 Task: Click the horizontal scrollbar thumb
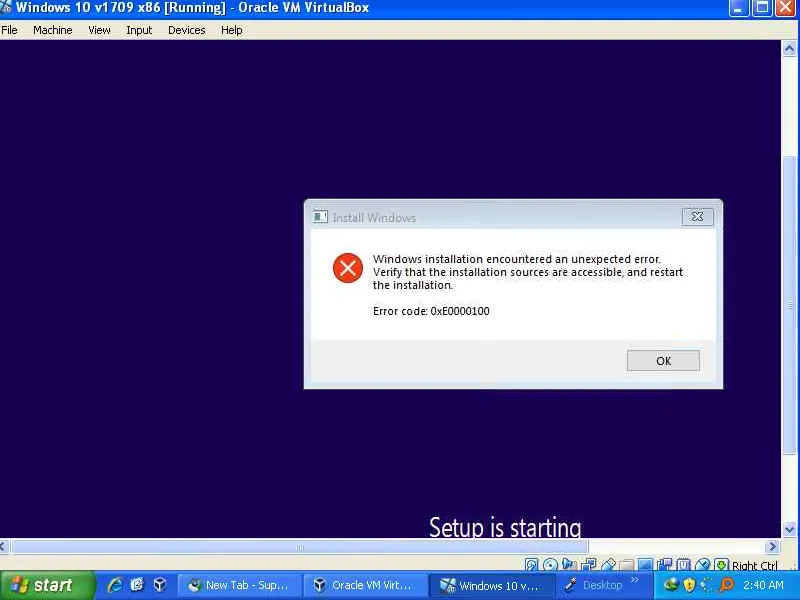pos(299,547)
